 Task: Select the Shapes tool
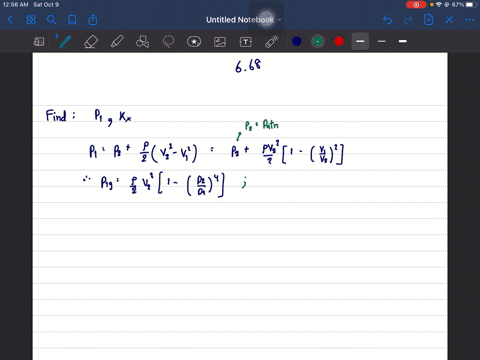click(x=143, y=42)
